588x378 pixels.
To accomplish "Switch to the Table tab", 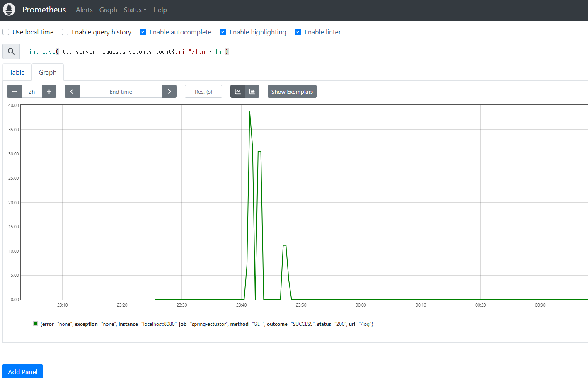I will [x=17, y=72].
